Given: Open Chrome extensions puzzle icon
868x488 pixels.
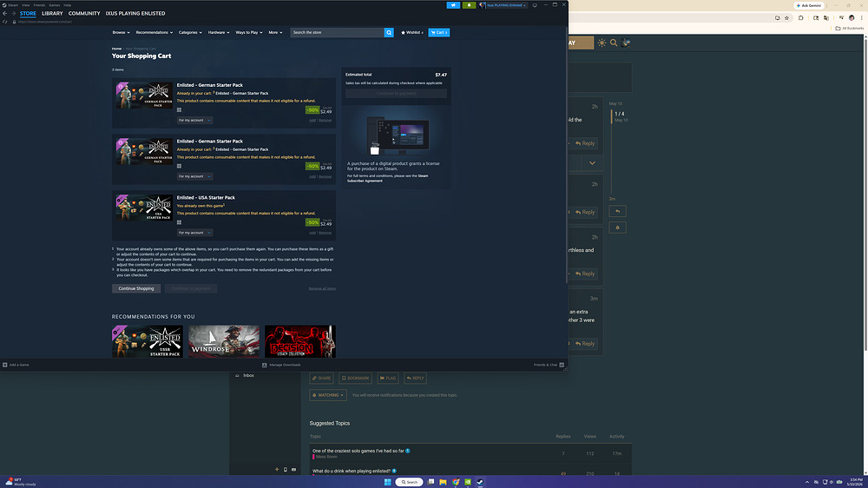Looking at the screenshot, I should (800, 17).
